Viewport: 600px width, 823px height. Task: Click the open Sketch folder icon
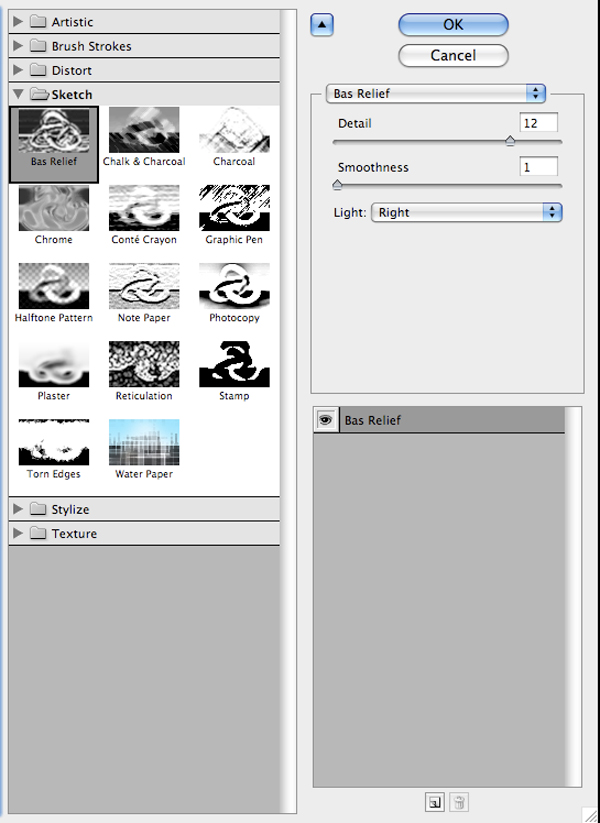(39, 94)
